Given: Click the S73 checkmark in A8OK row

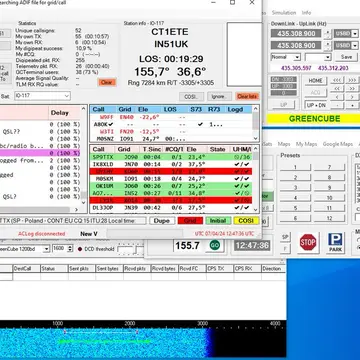Looking at the screenshot, I should pos(200,124).
